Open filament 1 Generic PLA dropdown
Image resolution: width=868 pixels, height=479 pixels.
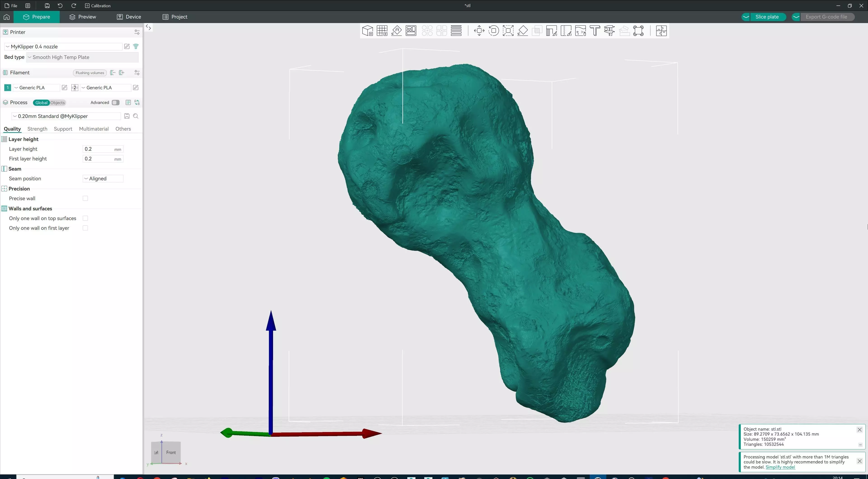point(36,88)
